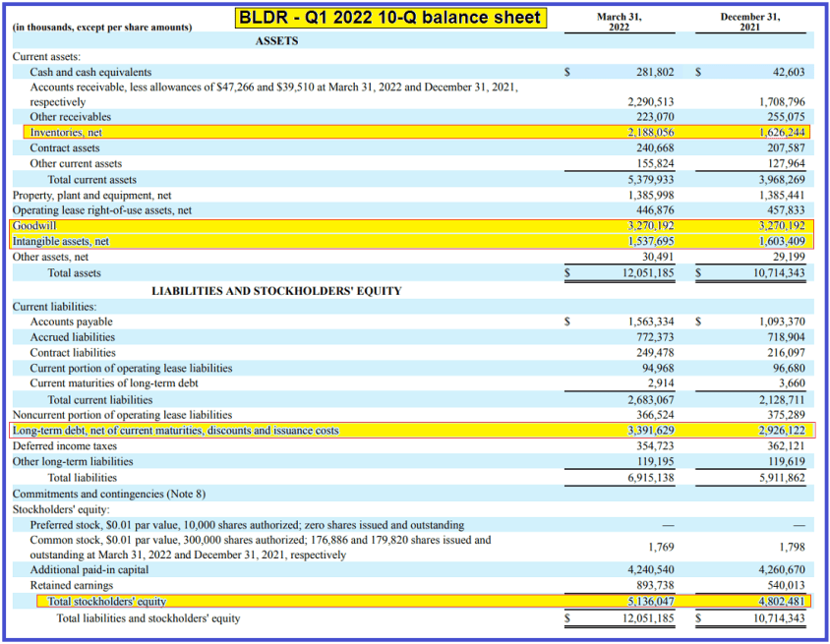The image size is (830, 644).
Task: Click the Total stockholders' equity label
Action: point(107,601)
